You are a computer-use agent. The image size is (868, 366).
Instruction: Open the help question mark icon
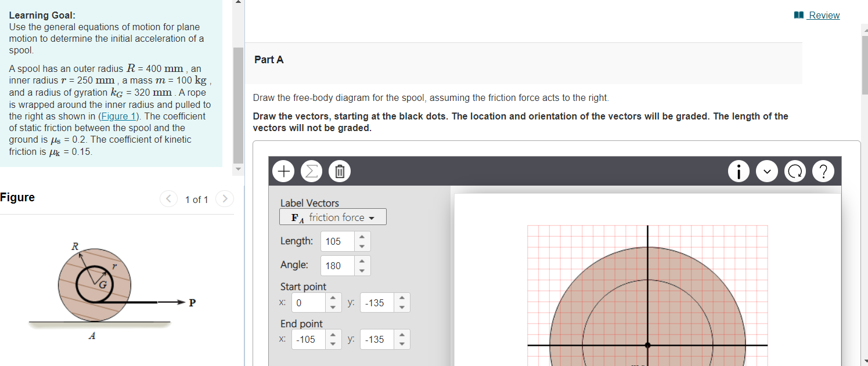click(x=823, y=172)
